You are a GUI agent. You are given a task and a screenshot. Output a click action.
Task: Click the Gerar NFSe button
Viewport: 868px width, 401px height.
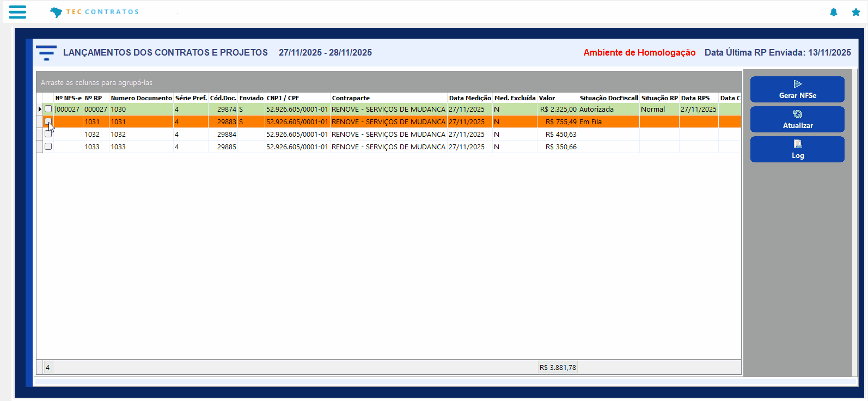[x=797, y=89]
